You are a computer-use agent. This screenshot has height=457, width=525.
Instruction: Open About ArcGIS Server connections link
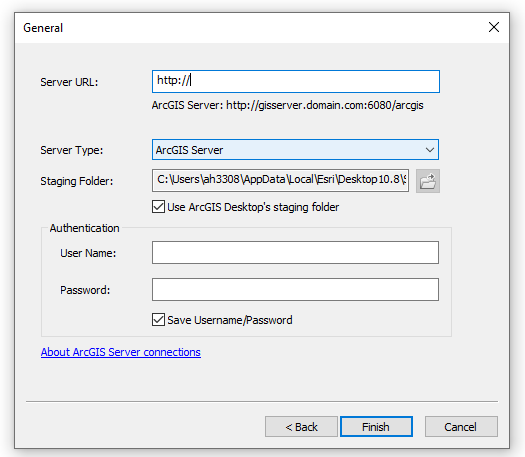pos(121,352)
